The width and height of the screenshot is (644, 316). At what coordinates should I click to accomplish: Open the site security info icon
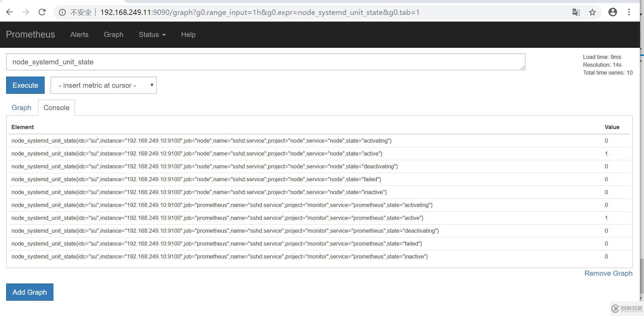tap(62, 13)
